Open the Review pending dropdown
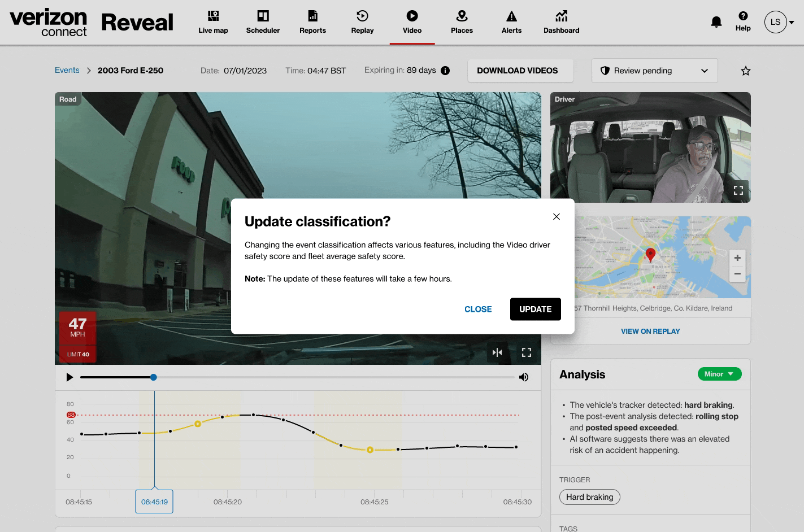Screen dimensions: 804x532 [x=654, y=71]
